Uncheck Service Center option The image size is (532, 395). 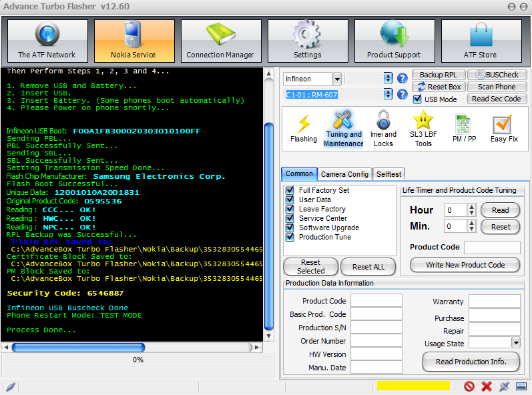click(290, 218)
